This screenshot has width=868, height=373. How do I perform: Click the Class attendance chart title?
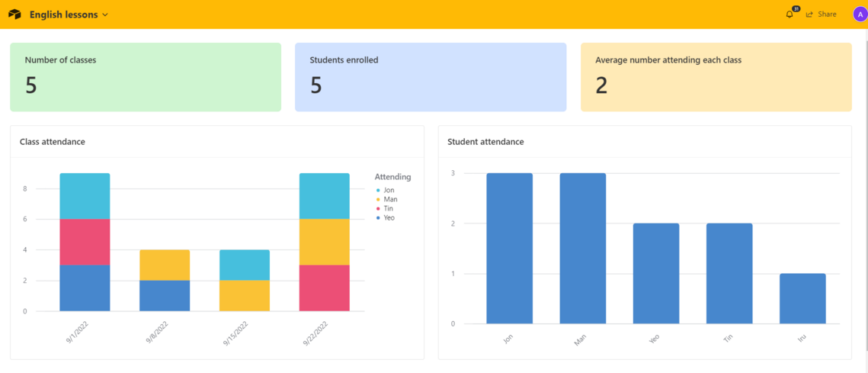(x=53, y=142)
